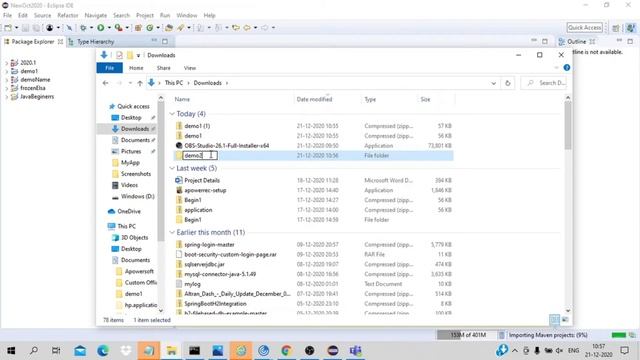Image resolution: width=640 pixels, height=360 pixels.
Task: Click the Explorer Help question mark icon
Action: coord(567,68)
